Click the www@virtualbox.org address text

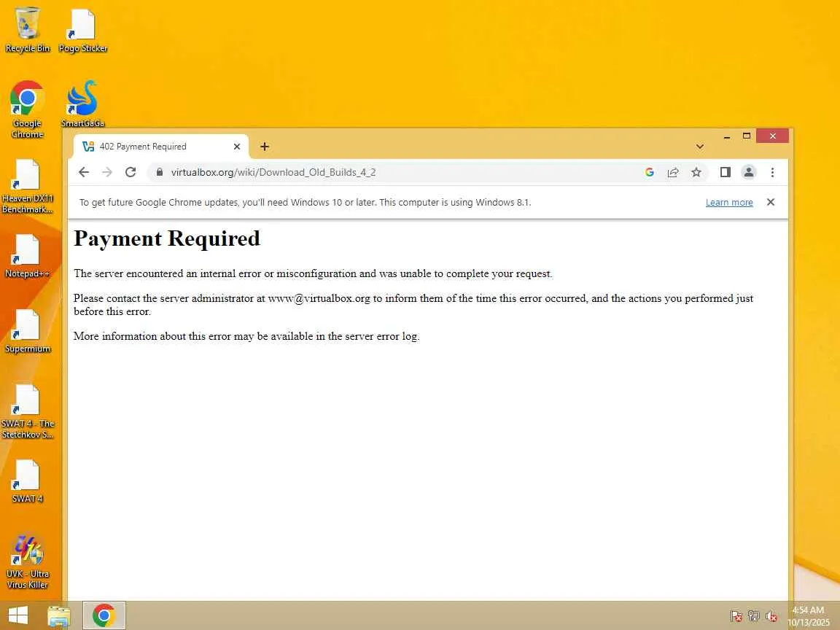click(319, 298)
